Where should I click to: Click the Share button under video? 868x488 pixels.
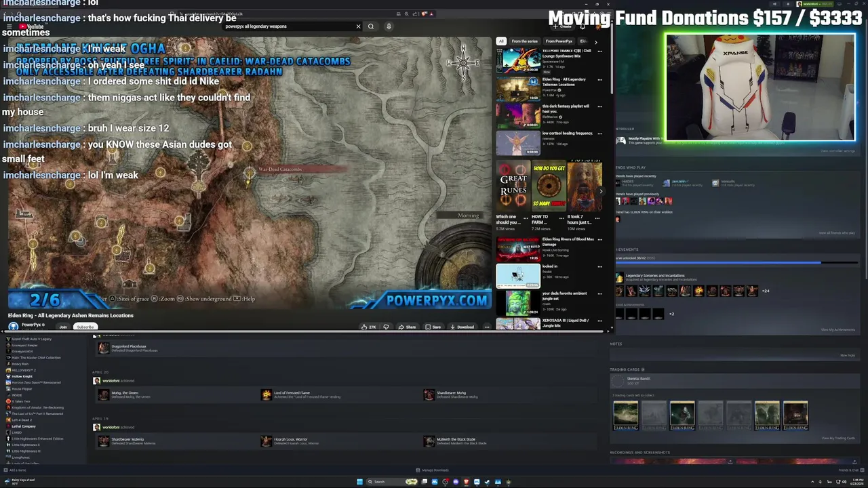click(x=408, y=327)
